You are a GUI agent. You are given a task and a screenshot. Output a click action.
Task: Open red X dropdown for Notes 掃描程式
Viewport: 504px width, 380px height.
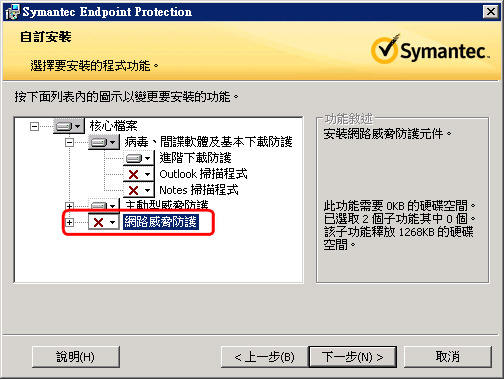[x=139, y=190]
